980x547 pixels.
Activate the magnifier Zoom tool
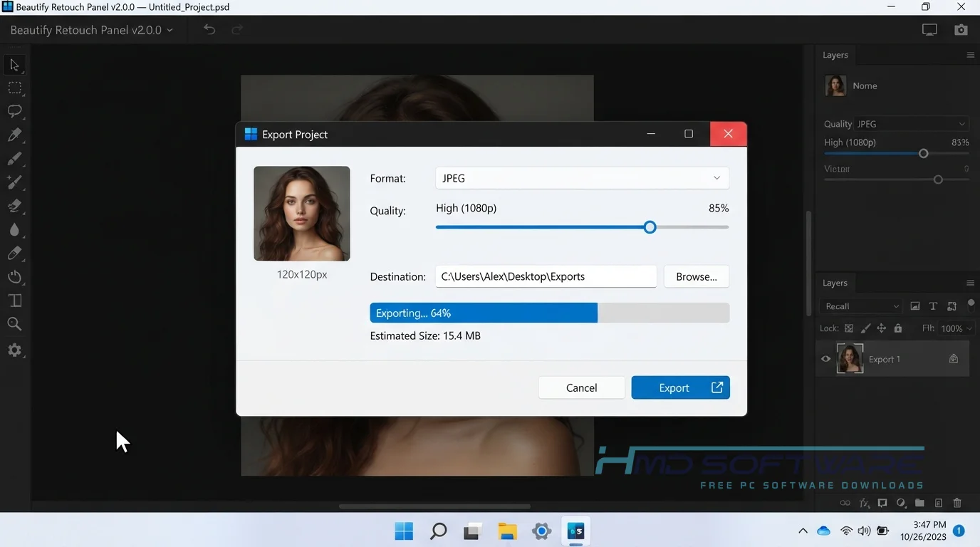tap(14, 324)
